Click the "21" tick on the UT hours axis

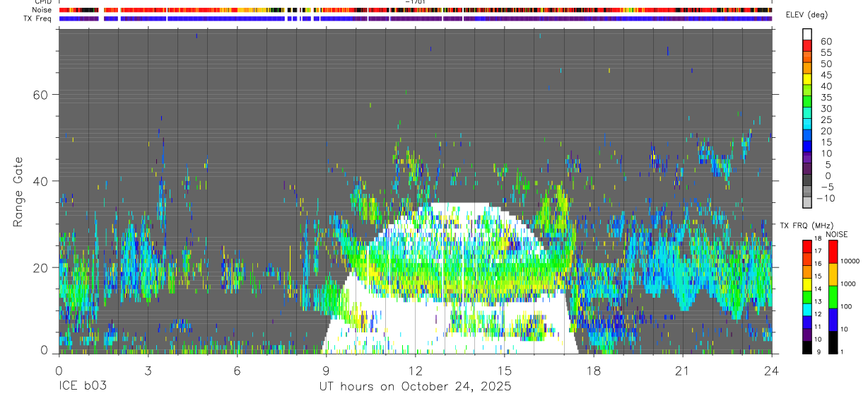click(x=683, y=371)
